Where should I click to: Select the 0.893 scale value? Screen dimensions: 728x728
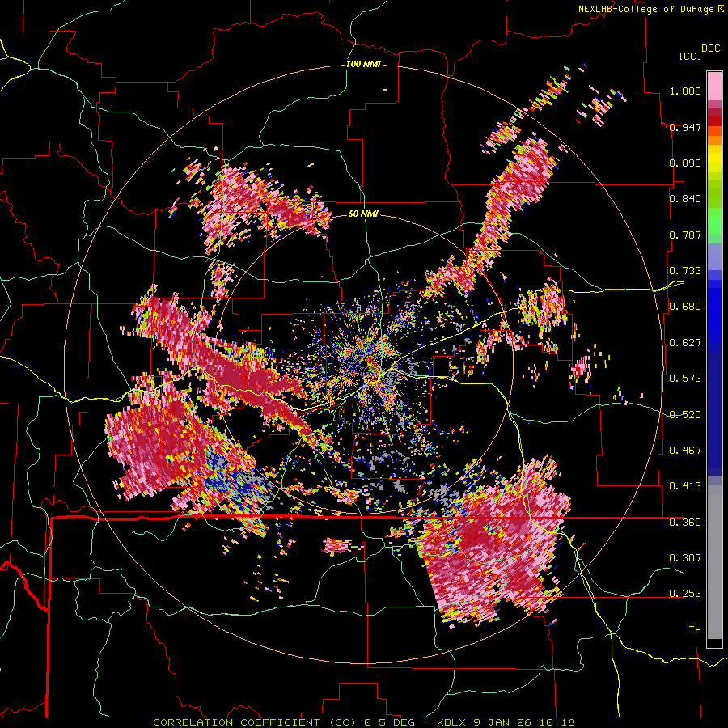685,163
